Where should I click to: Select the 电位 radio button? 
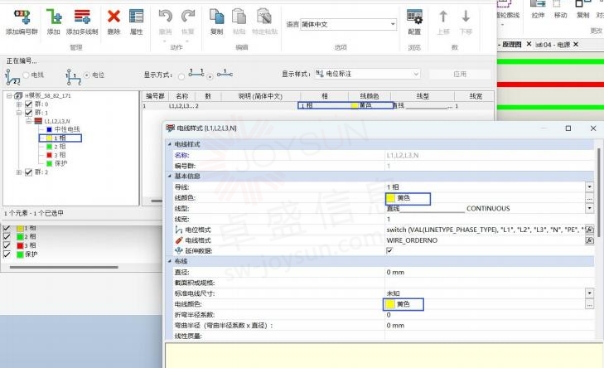pyautogui.click(x=87, y=75)
